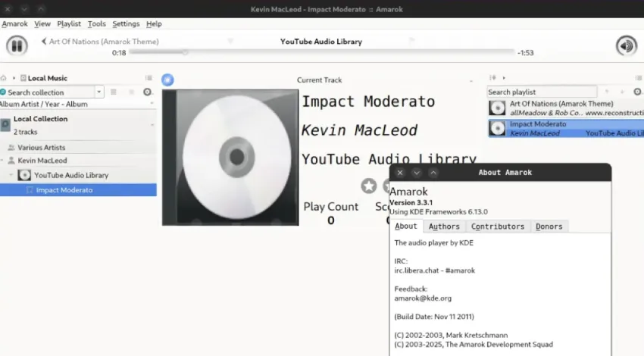Click the album cover art image
The height and width of the screenshot is (356, 644).
230,158
